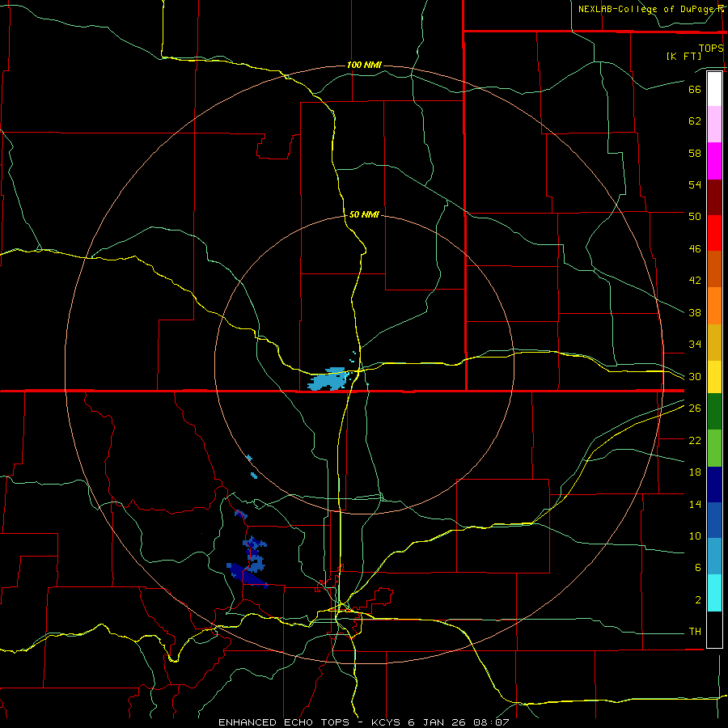The height and width of the screenshot is (728, 728).
Task: Click the "26" legend value
Action: point(695,408)
